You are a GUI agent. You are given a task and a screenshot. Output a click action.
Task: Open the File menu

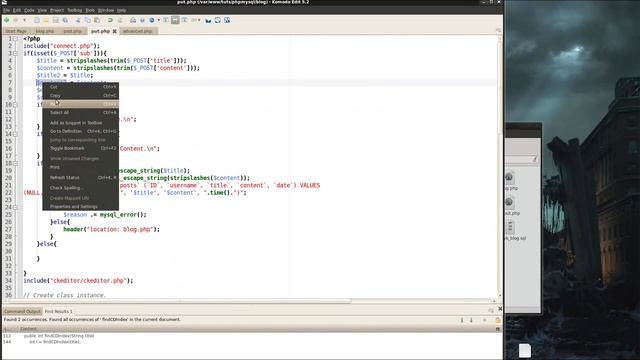(x=7, y=10)
